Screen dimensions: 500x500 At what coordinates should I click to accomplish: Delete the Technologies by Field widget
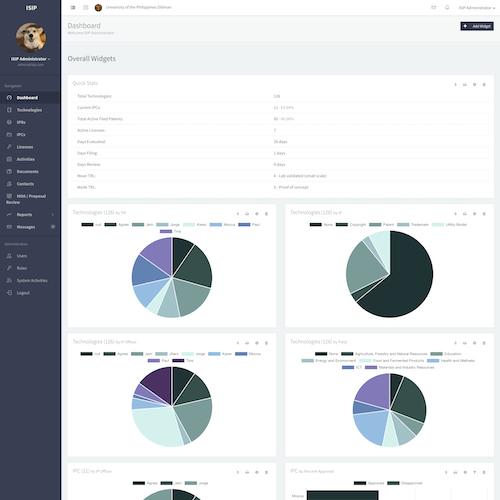tap(484, 343)
